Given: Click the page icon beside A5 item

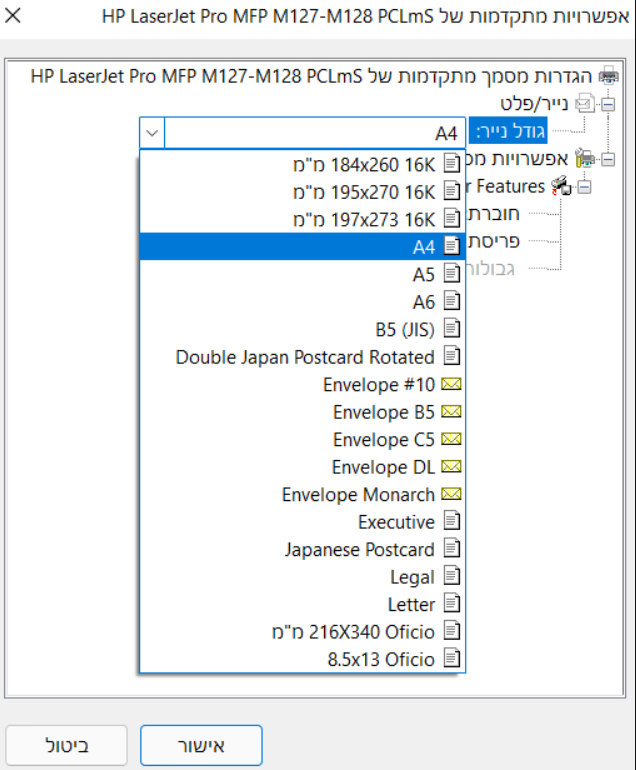Looking at the screenshot, I should click(x=452, y=273).
